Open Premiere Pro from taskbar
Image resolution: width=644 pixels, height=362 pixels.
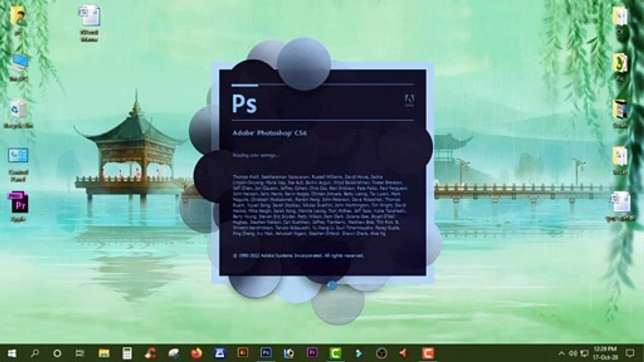(312, 353)
